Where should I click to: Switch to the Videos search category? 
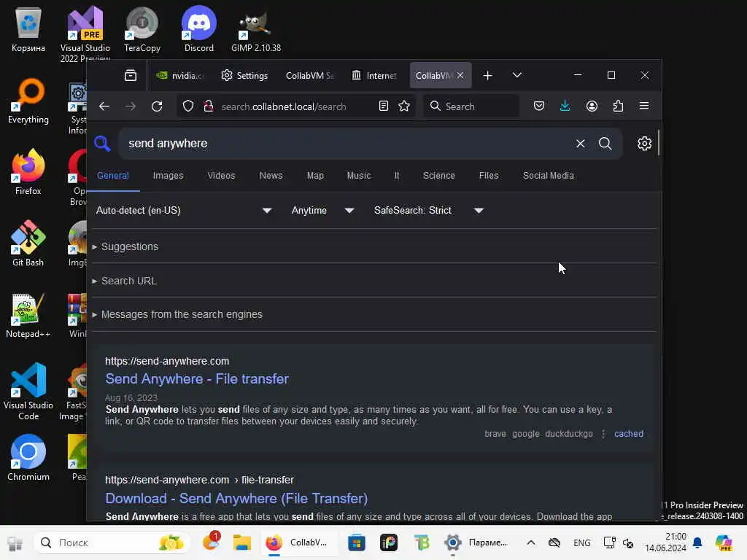click(221, 176)
